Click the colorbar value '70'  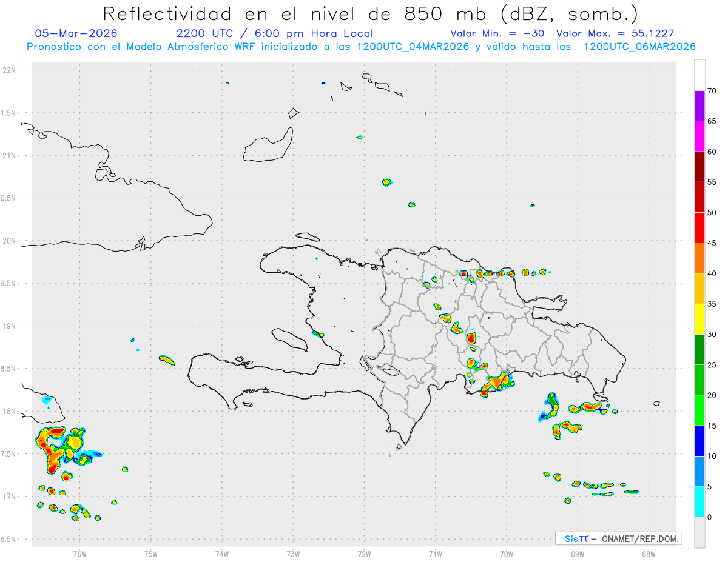pos(712,91)
